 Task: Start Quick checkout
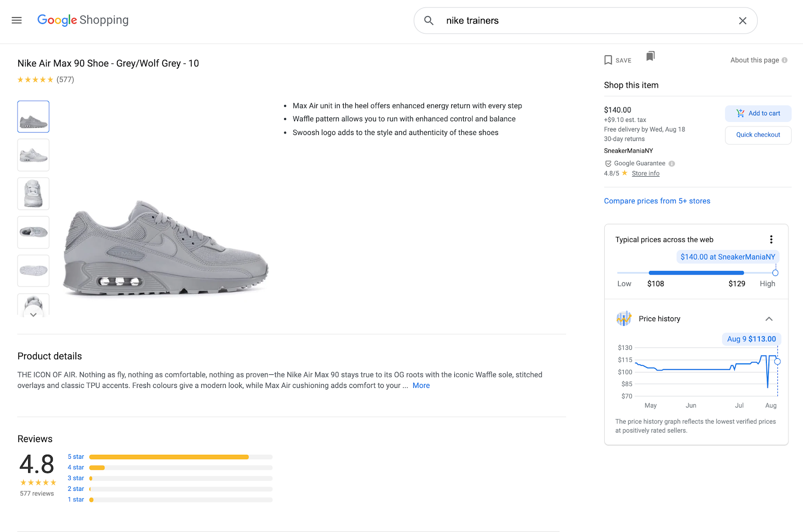758,135
